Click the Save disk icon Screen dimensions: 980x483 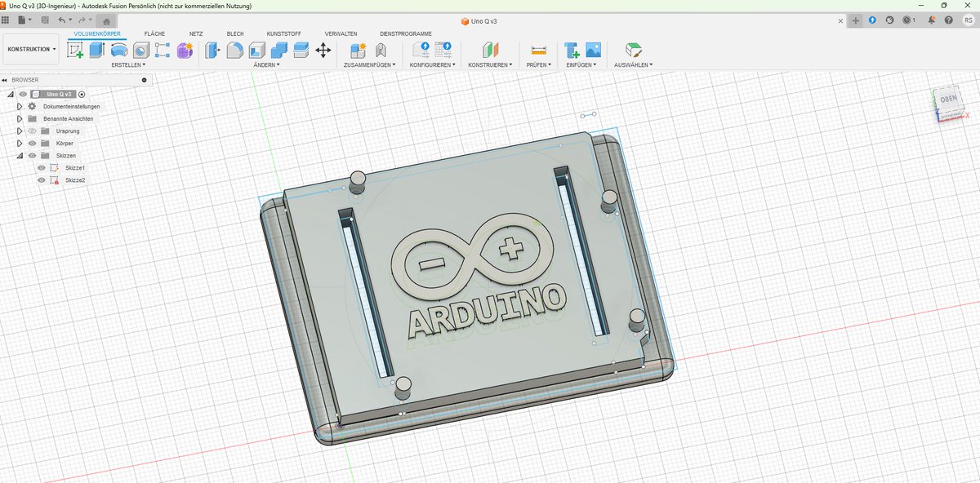pos(43,20)
